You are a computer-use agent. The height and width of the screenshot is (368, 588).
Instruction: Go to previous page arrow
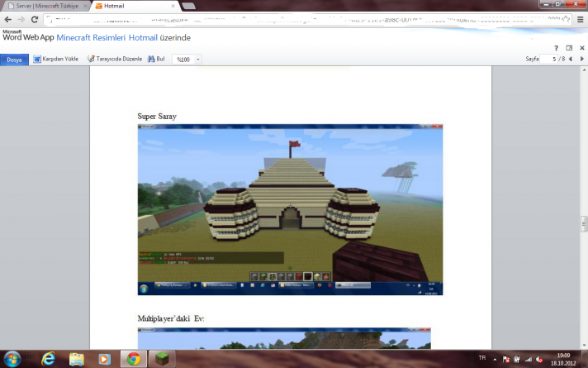(571, 59)
